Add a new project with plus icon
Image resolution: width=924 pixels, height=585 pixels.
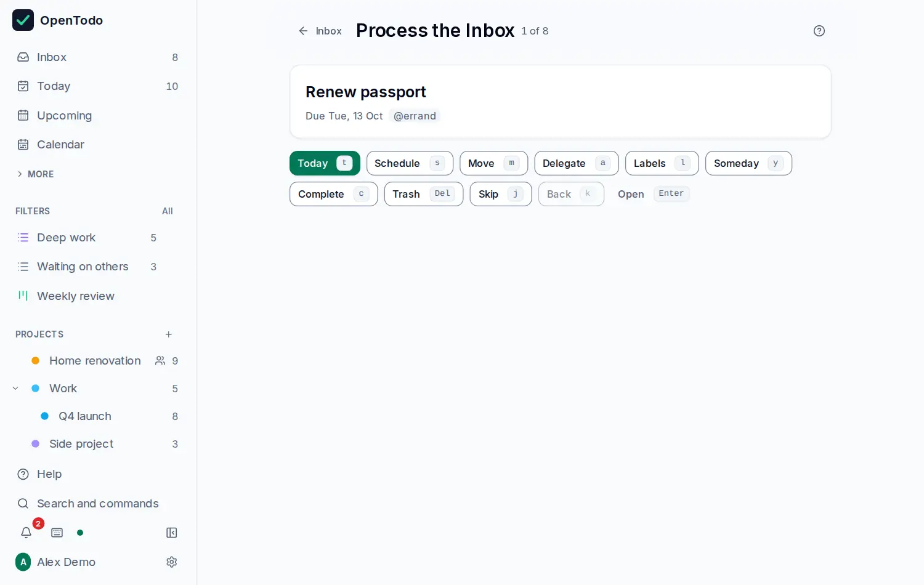click(169, 334)
